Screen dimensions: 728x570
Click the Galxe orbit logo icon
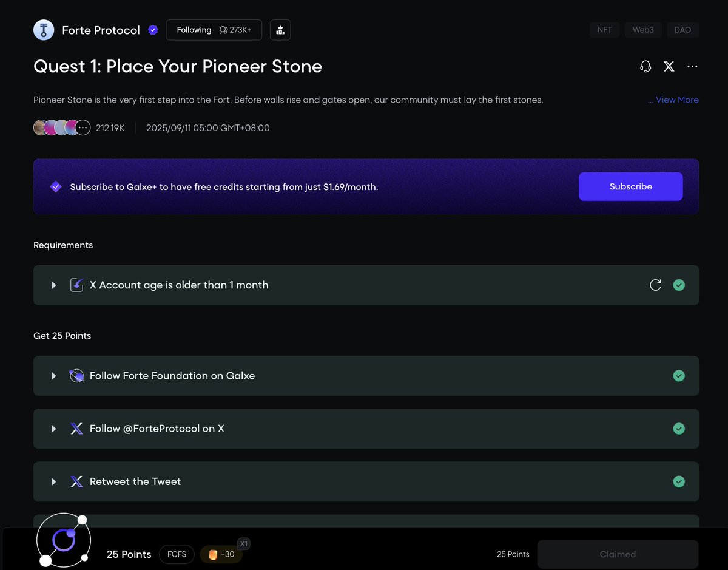[64, 540]
